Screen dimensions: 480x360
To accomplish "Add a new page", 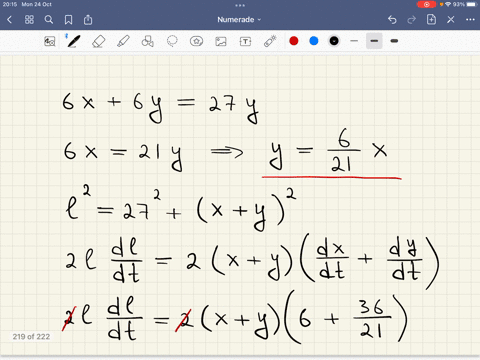I will pos(431,20).
